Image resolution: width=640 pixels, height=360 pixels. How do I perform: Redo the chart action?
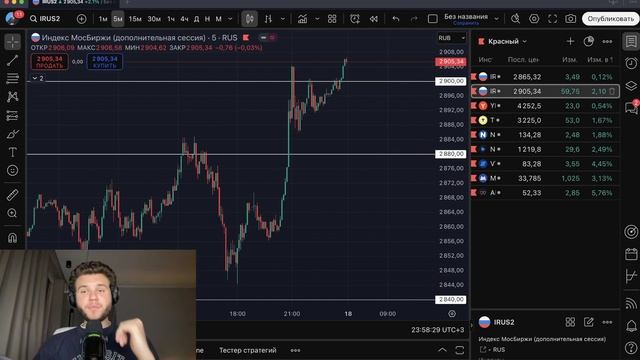click(414, 19)
